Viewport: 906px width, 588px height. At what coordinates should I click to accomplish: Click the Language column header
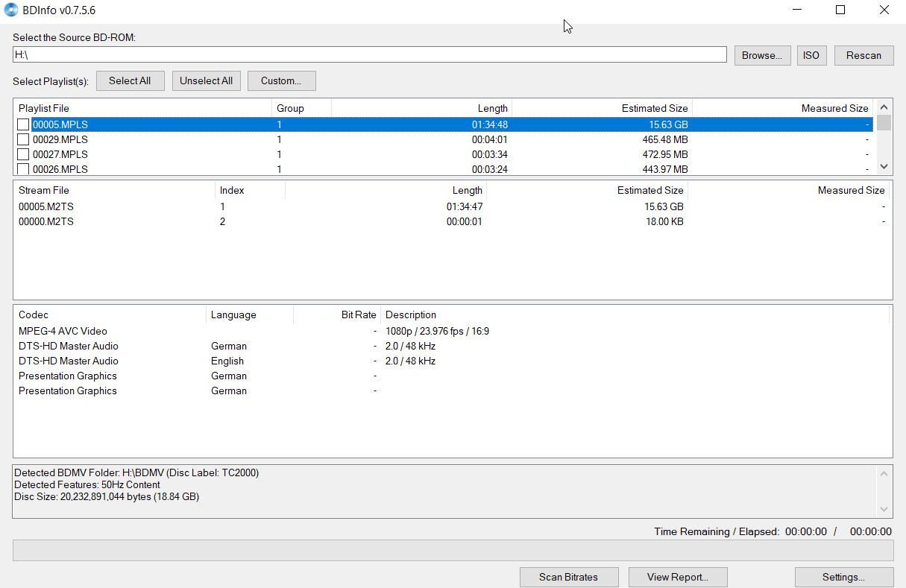250,314
